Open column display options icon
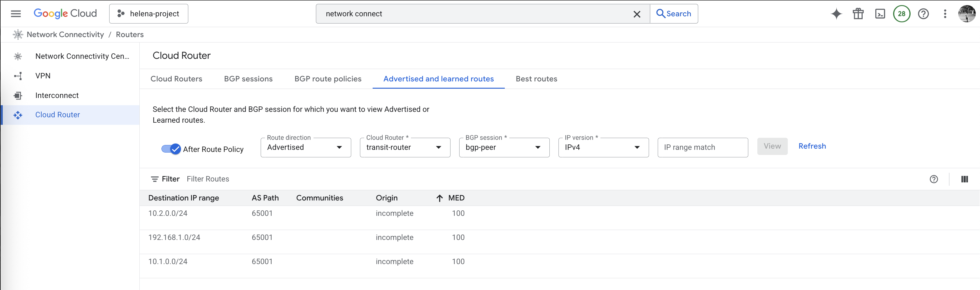980x290 pixels. 964,179
